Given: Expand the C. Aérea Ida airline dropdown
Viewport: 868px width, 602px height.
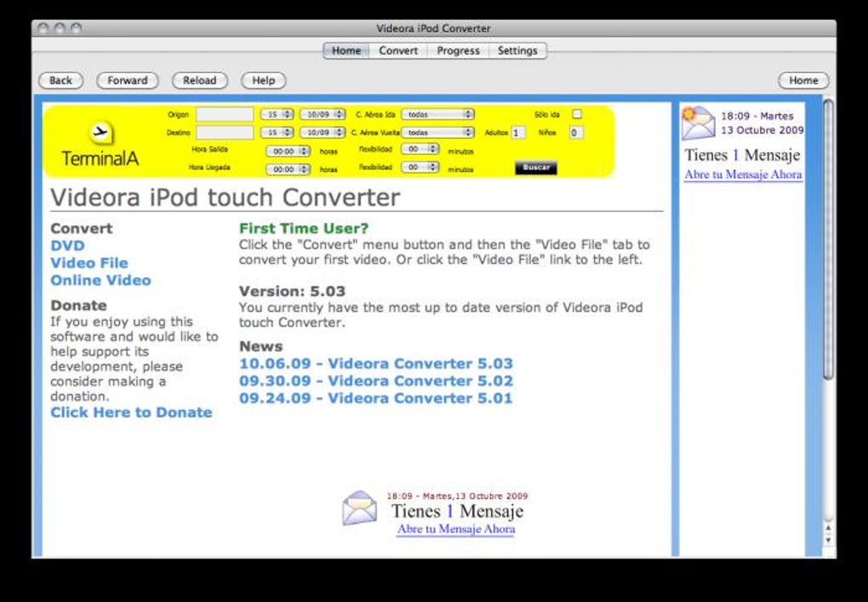Looking at the screenshot, I should click(x=437, y=114).
